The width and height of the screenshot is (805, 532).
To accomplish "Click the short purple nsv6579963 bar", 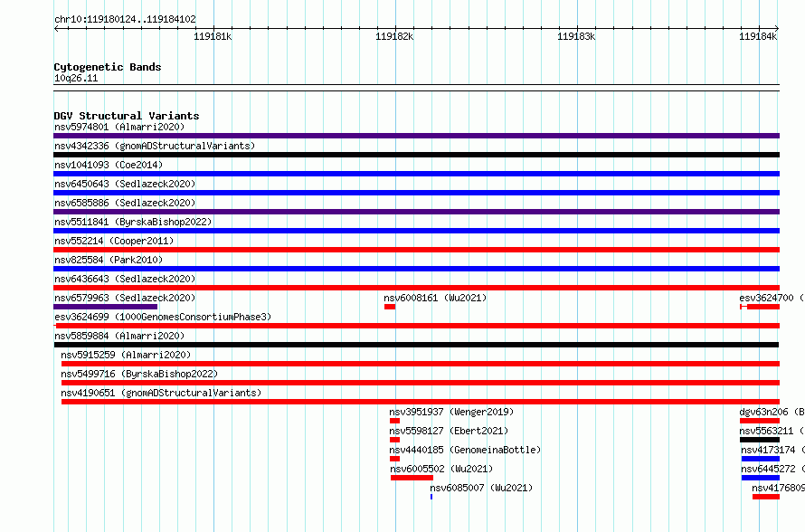I will click(105, 307).
